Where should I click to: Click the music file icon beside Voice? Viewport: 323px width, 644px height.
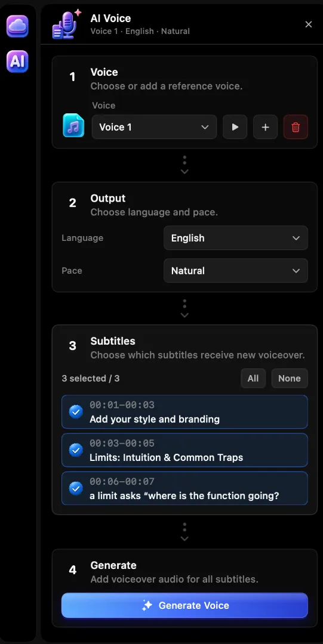point(73,125)
